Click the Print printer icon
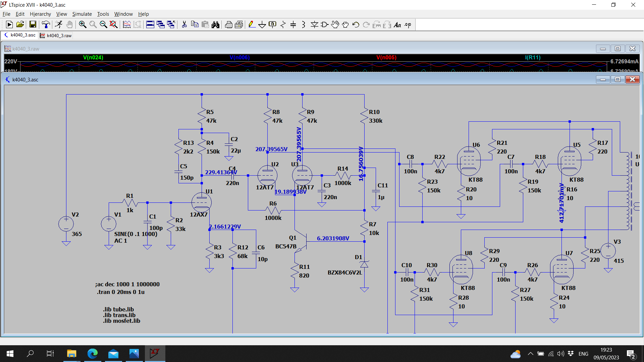 228,24
